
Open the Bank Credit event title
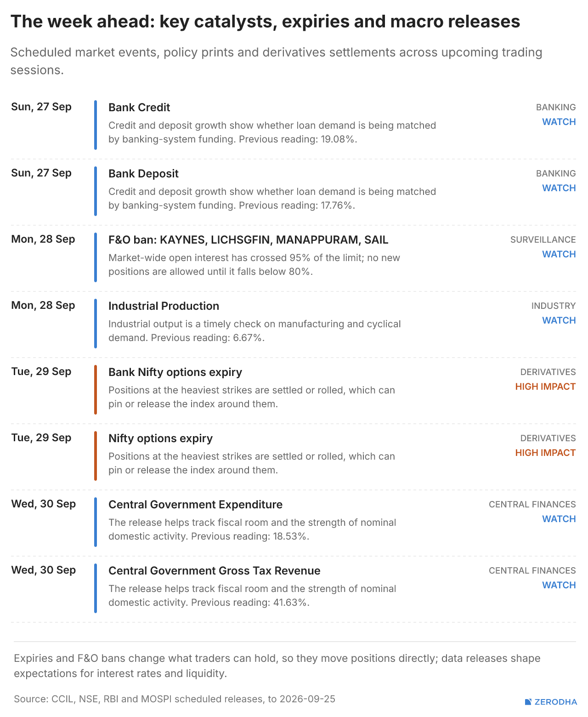click(x=139, y=108)
